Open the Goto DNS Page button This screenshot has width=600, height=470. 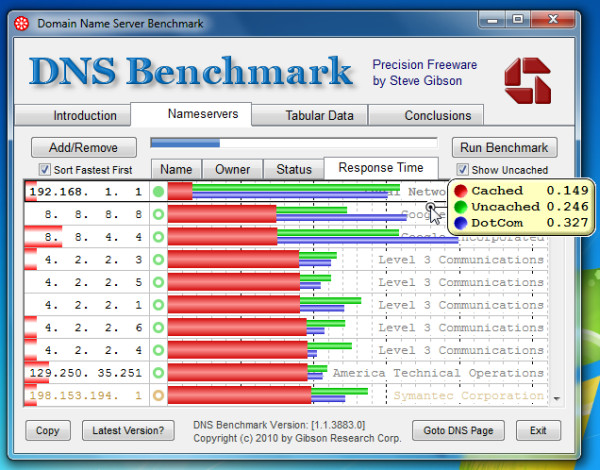click(458, 431)
